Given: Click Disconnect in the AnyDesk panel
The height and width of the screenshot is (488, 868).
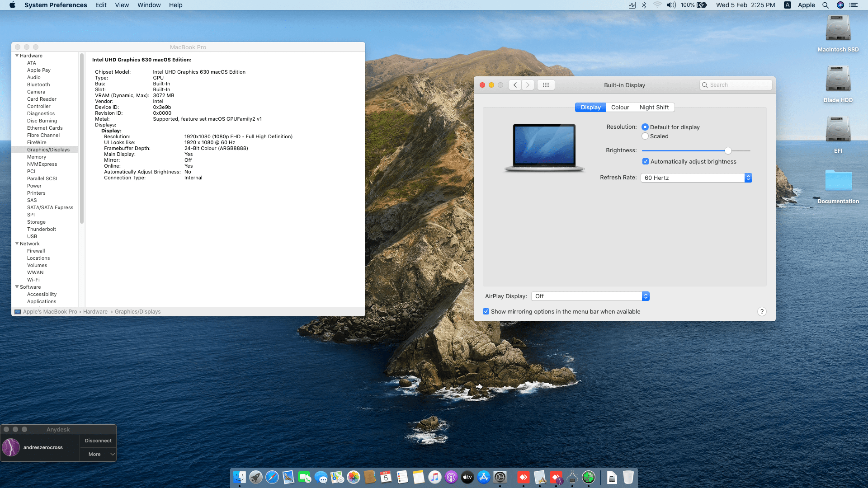Looking at the screenshot, I should (98, 441).
